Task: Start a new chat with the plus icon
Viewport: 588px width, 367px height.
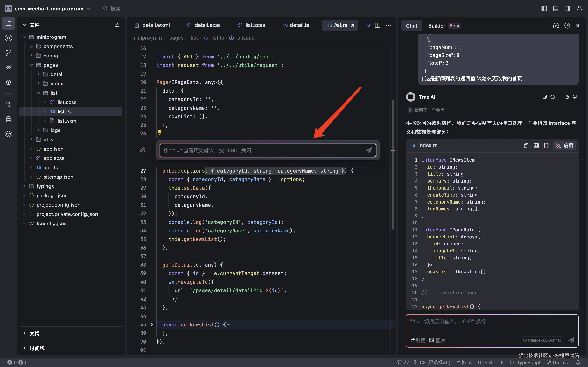Action: pos(556,26)
